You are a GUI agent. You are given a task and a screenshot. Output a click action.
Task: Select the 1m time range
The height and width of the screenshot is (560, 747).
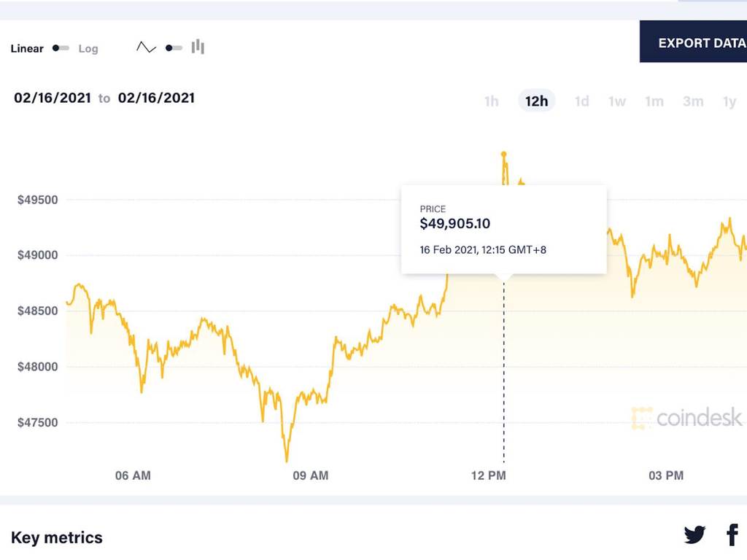[654, 101]
